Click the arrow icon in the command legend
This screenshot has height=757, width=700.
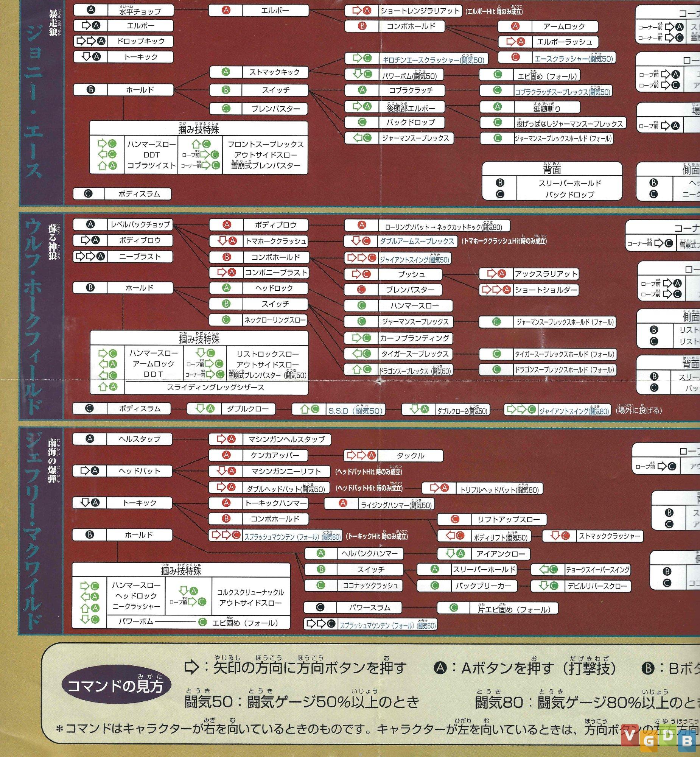pyautogui.click(x=191, y=667)
